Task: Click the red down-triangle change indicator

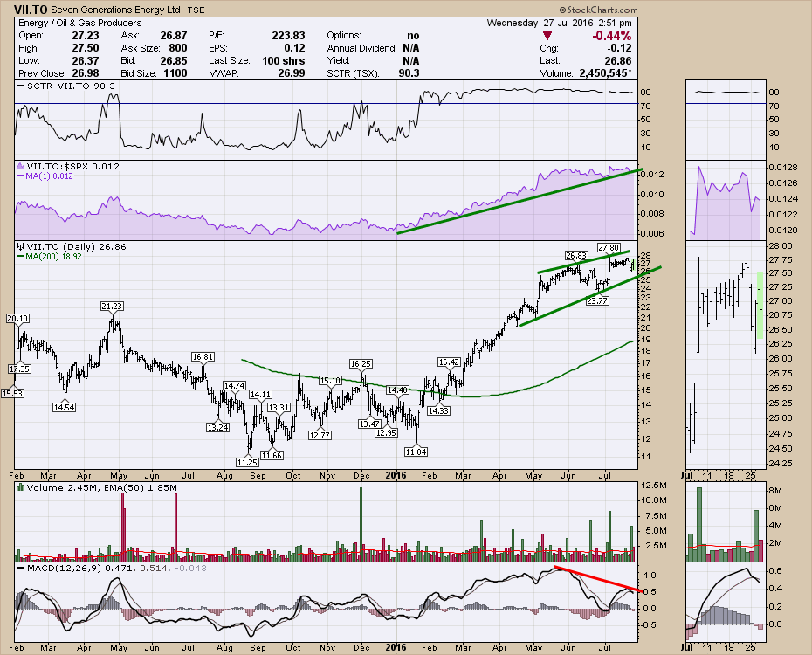Action: (547, 35)
